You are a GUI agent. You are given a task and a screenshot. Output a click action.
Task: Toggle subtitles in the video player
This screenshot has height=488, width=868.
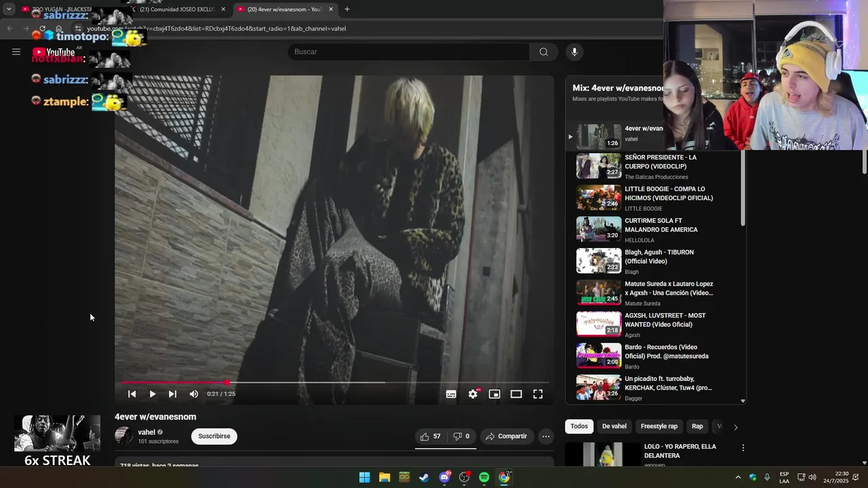pos(451,394)
